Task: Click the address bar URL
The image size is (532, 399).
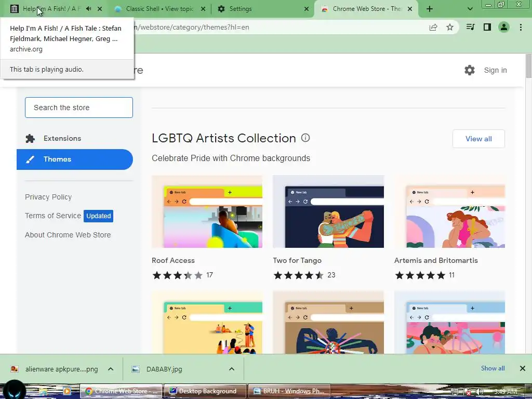Action: coord(193,27)
